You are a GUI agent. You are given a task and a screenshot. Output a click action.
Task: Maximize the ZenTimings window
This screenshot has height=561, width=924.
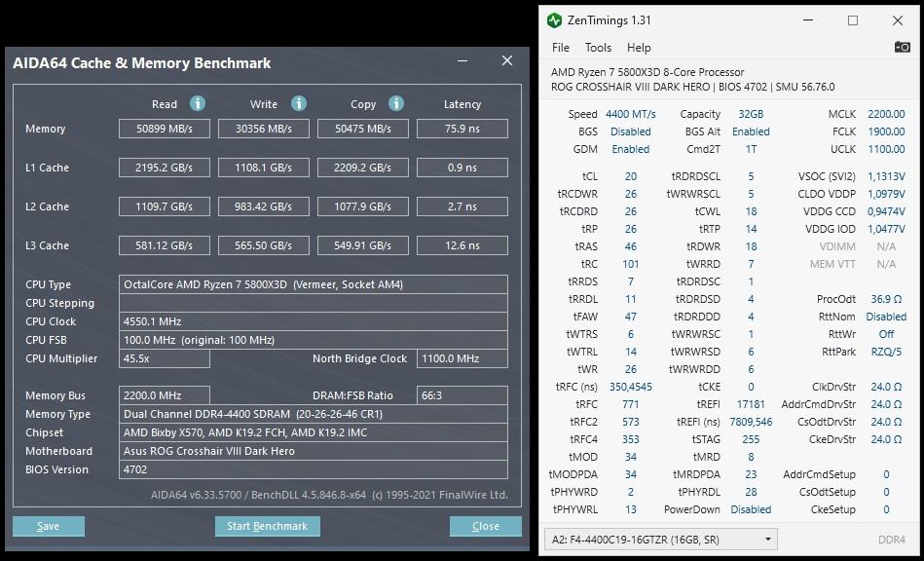(853, 20)
